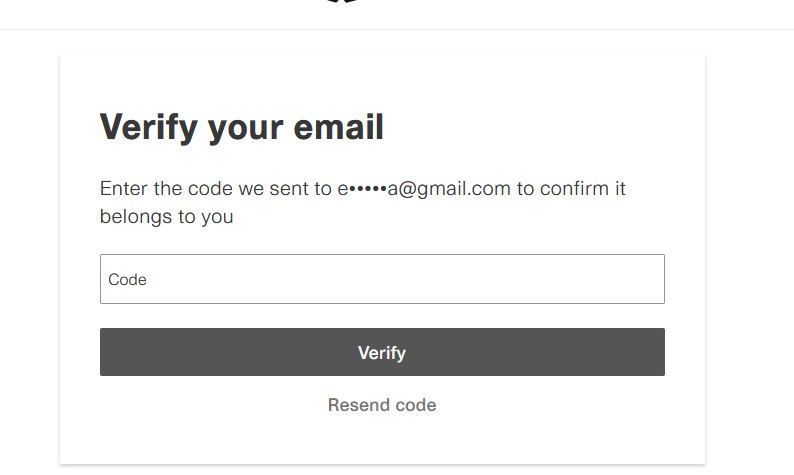Click the "Verify your email" heading
Viewport: 794px width, 475px height.
(x=242, y=128)
